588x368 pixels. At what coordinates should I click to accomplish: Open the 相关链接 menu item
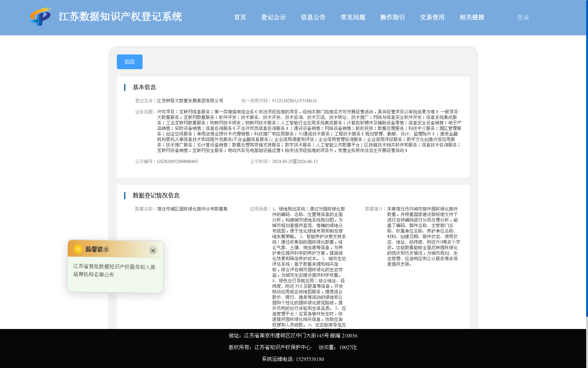tap(472, 17)
